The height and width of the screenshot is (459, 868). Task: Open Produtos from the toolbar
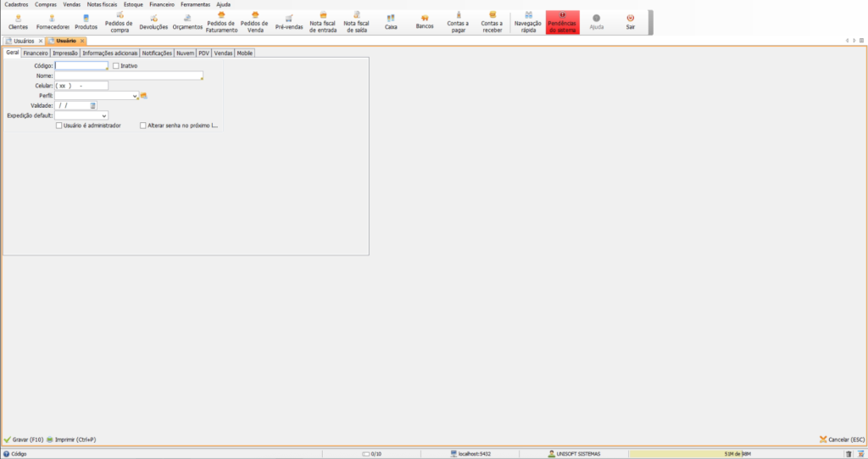(x=86, y=21)
